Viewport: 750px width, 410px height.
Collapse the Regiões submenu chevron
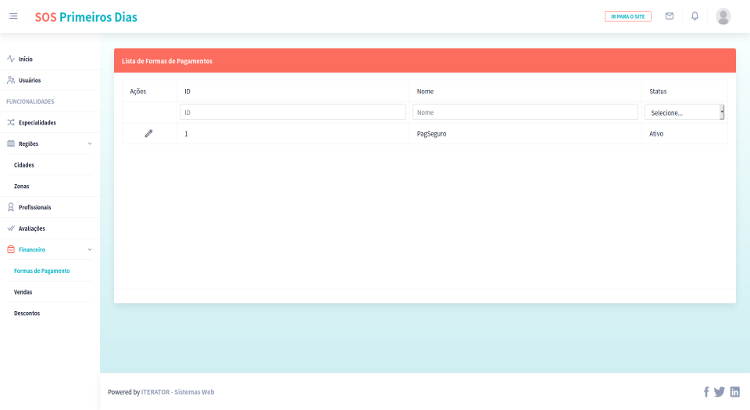point(89,144)
